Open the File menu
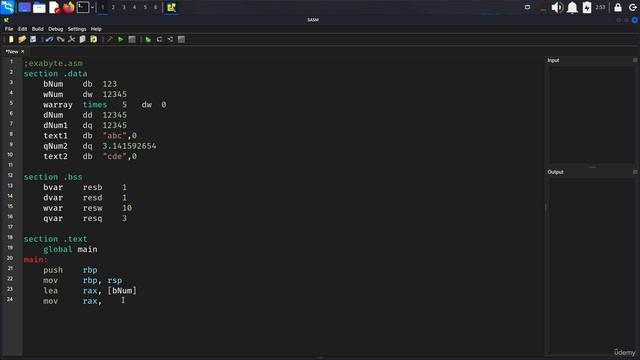Image resolution: width=640 pixels, height=360 pixels. coord(9,29)
